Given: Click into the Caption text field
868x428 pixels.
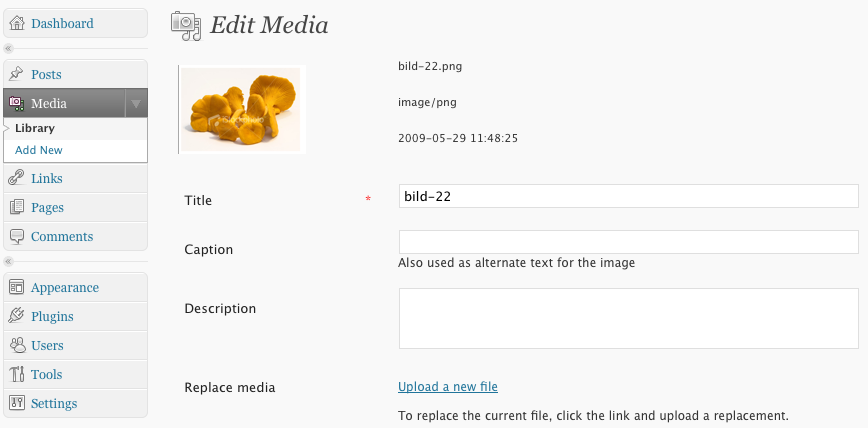Looking at the screenshot, I should click(628, 242).
